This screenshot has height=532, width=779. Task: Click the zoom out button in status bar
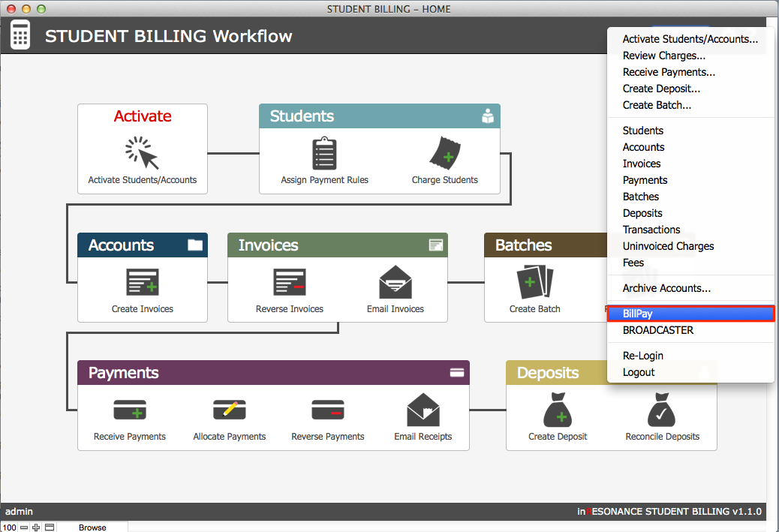pyautogui.click(x=24, y=527)
